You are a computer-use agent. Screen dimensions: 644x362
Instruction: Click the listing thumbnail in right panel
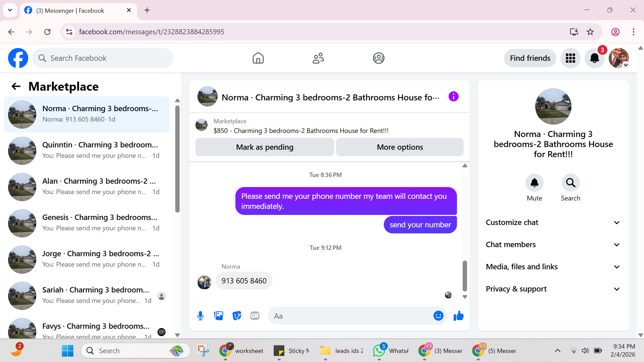click(553, 106)
